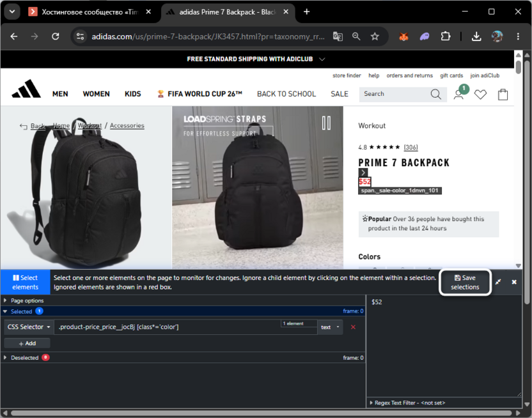532x418 pixels.
Task: Collapse the Distill selector panel
Action: coord(498,282)
